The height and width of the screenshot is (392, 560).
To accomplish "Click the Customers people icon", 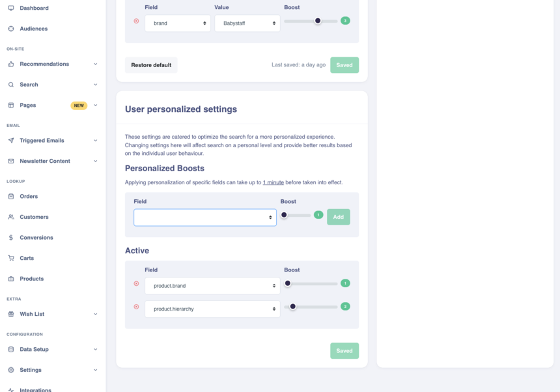I will pos(11,217).
